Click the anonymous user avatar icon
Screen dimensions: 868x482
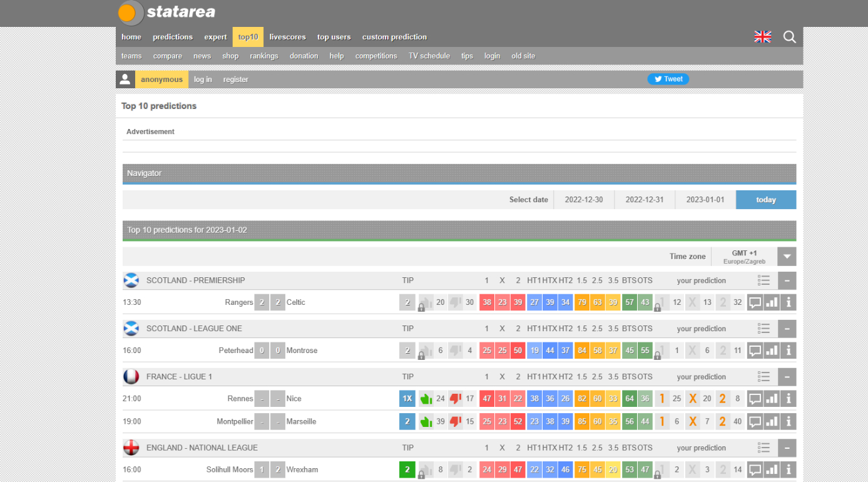[125, 79]
